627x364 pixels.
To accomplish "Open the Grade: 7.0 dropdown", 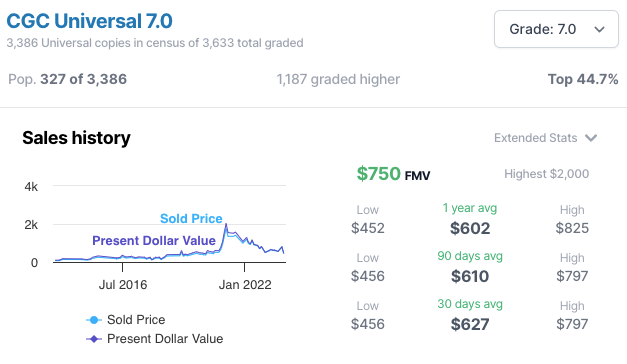I will 556,29.
